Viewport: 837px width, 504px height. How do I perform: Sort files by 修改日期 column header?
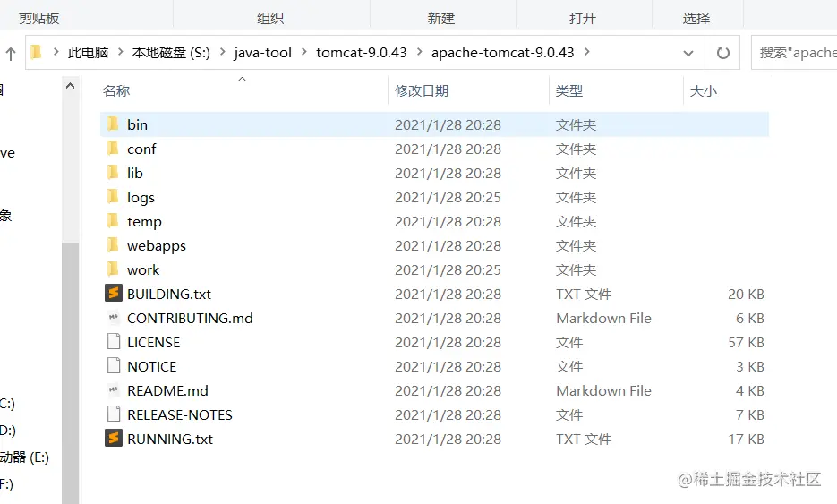[x=422, y=90]
